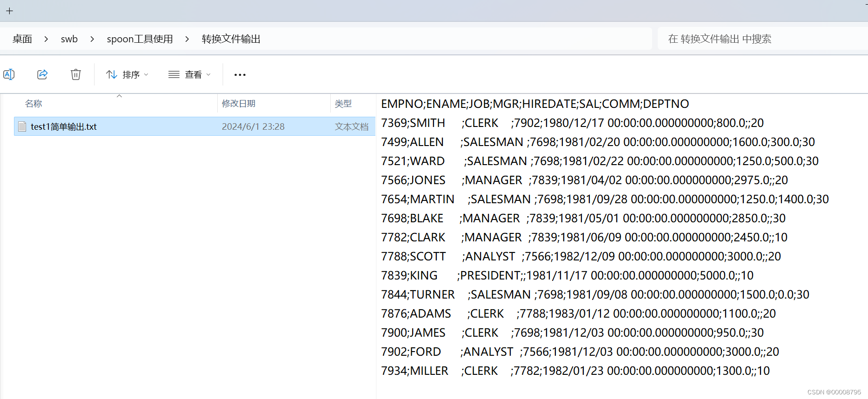Click the share icon in toolbar
Viewport: 868px width, 399px height.
click(42, 74)
